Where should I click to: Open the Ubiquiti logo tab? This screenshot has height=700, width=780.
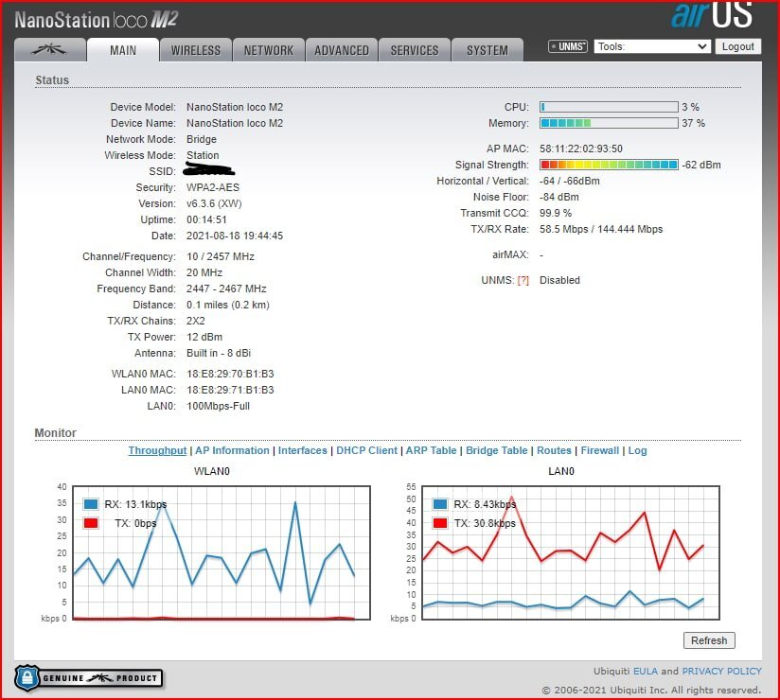pos(50,50)
